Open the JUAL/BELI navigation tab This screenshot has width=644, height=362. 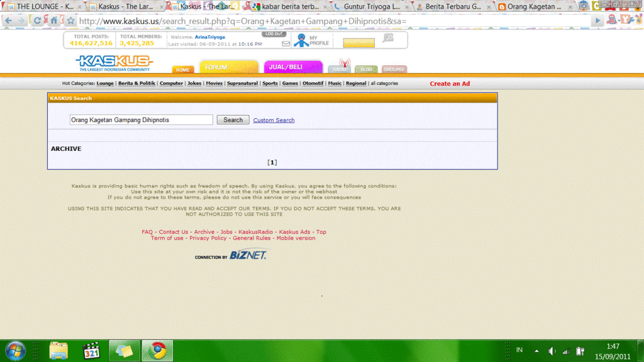292,67
